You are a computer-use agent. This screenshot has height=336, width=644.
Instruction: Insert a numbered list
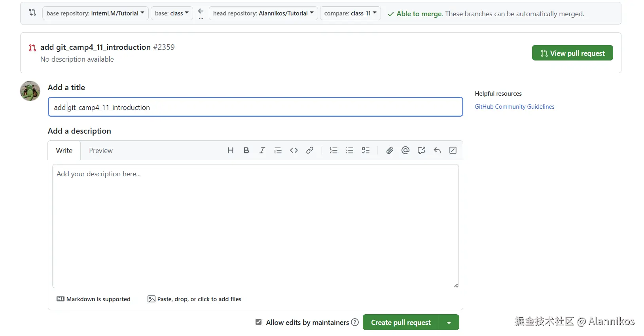tap(333, 150)
